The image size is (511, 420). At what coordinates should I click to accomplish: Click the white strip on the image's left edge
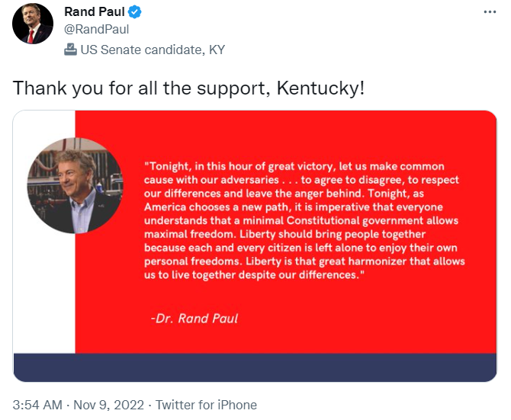[x=44, y=305]
